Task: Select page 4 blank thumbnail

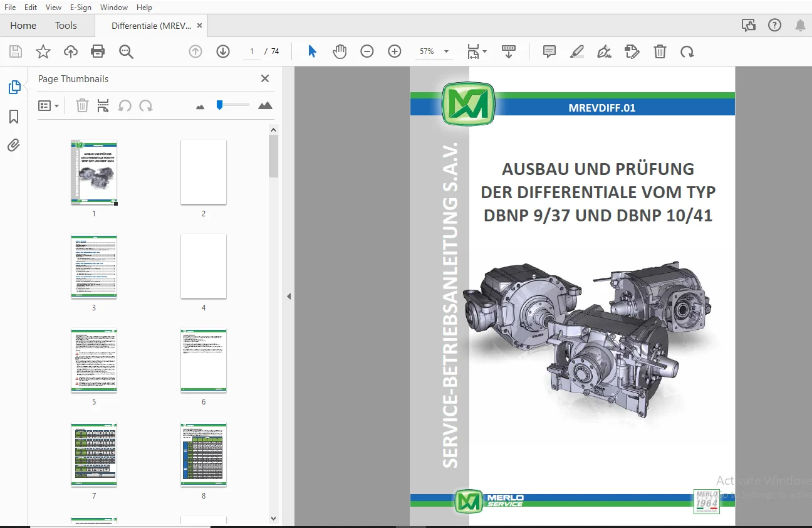Action: tap(204, 267)
